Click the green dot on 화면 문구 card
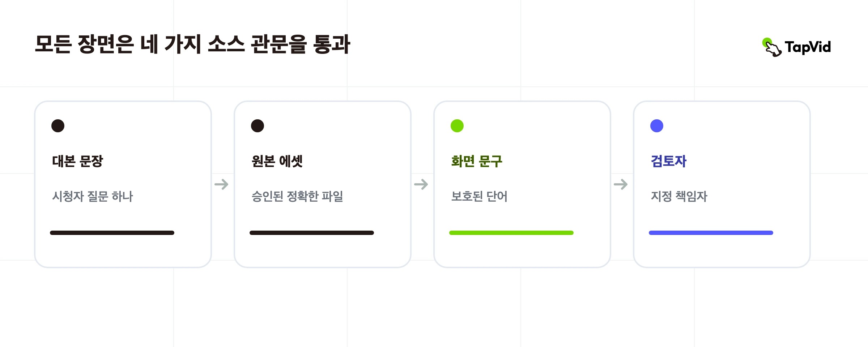Viewport: 868px width, 347px height. click(x=457, y=126)
